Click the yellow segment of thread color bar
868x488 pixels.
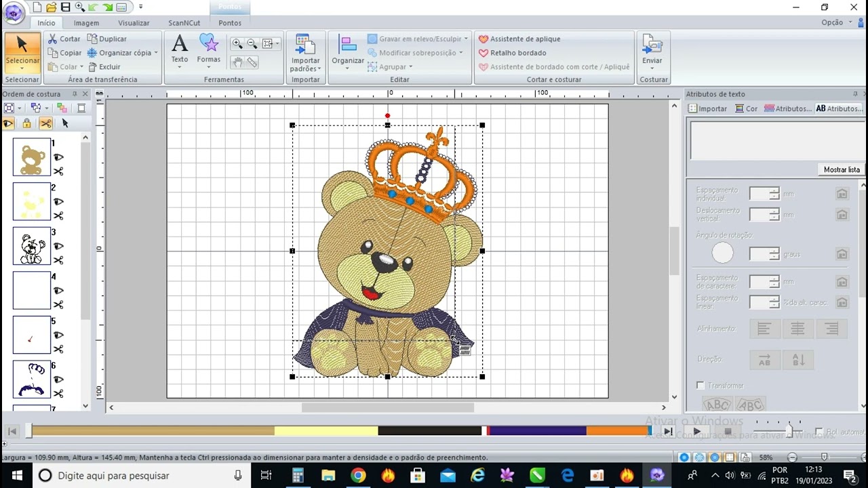pos(326,430)
